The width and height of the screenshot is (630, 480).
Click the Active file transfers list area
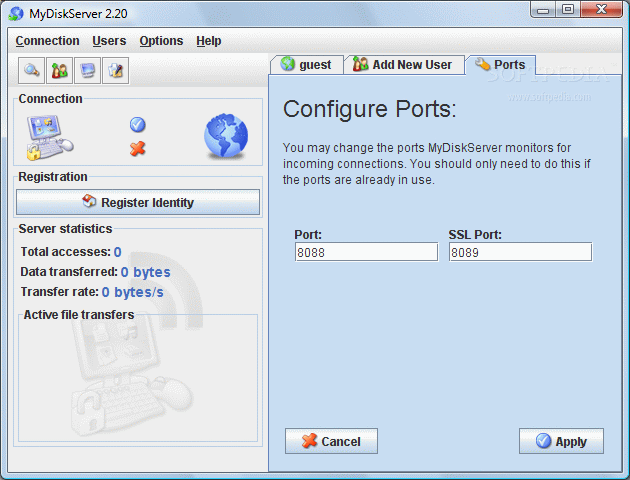(x=138, y=380)
